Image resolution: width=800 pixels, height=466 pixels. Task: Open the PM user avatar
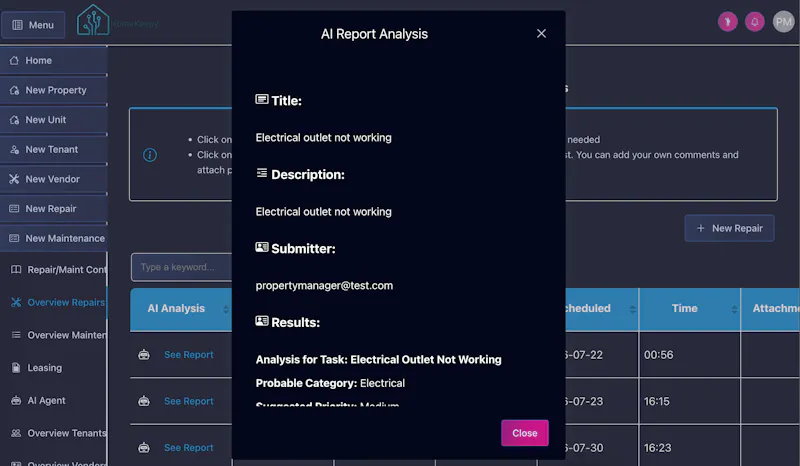[784, 22]
